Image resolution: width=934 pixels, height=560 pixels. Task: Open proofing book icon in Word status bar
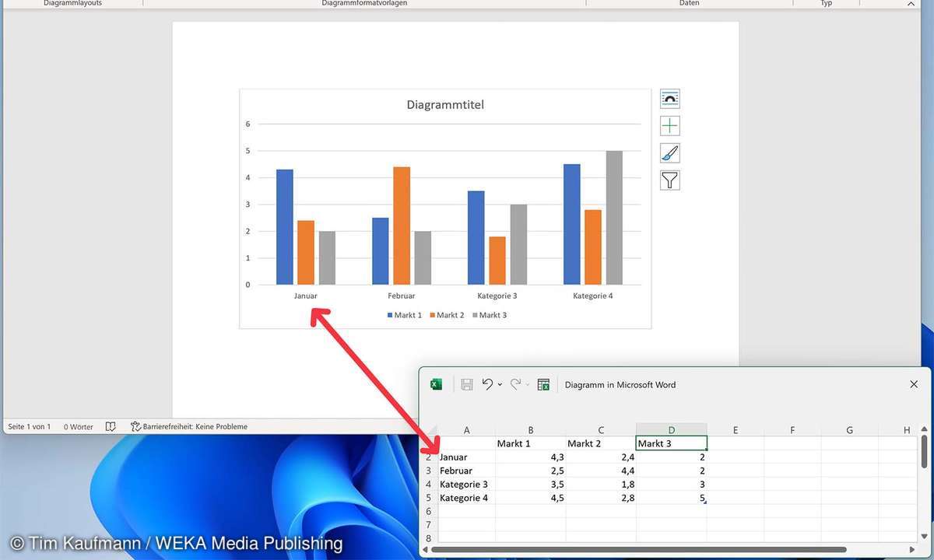[111, 426]
